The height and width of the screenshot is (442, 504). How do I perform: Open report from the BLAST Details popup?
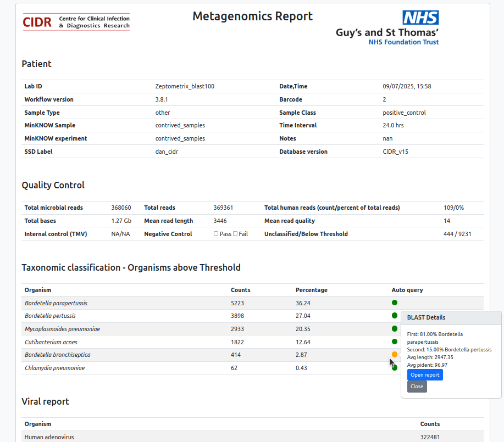[425, 375]
